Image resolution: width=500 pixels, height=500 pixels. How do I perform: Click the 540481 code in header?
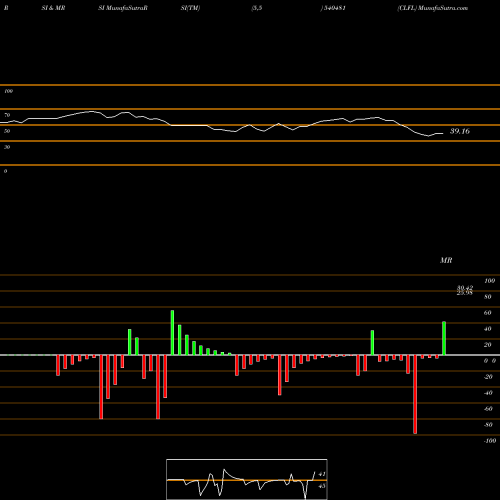pos(334,8)
